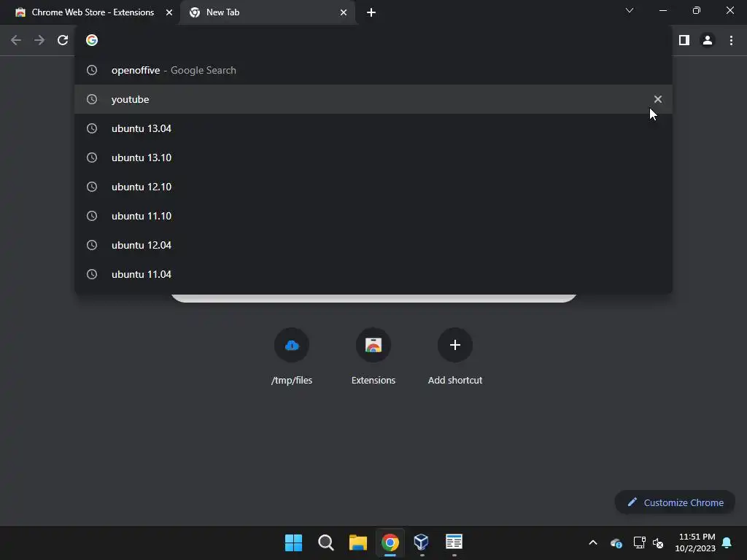Open File Explorer from taskbar
Viewport: 747px width, 560px height.
tap(357, 542)
